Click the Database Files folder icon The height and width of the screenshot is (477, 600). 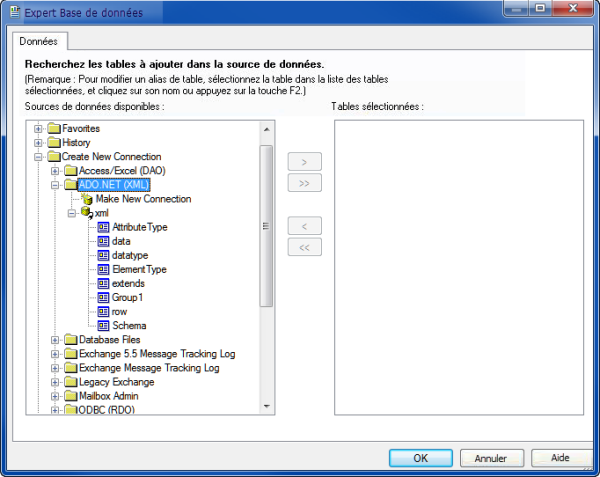(x=70, y=340)
